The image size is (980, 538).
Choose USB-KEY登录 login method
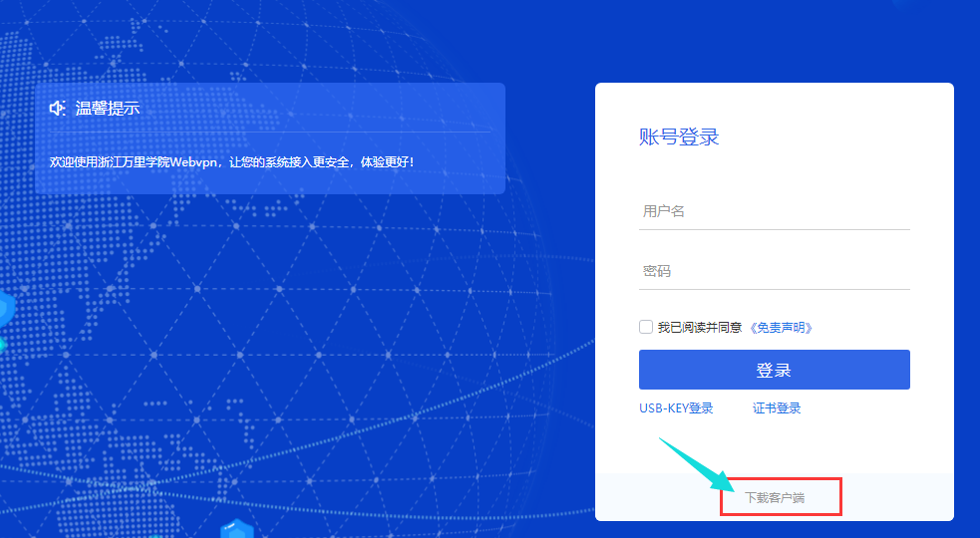pyautogui.click(x=676, y=408)
